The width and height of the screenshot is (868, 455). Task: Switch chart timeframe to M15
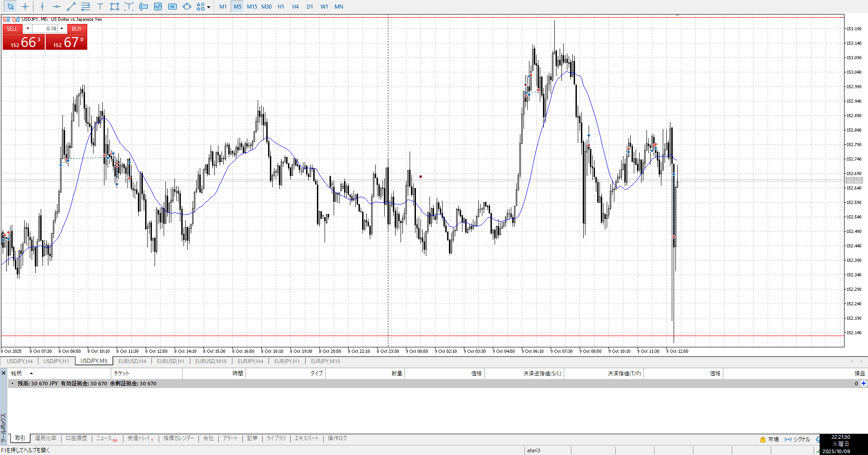tap(252, 7)
